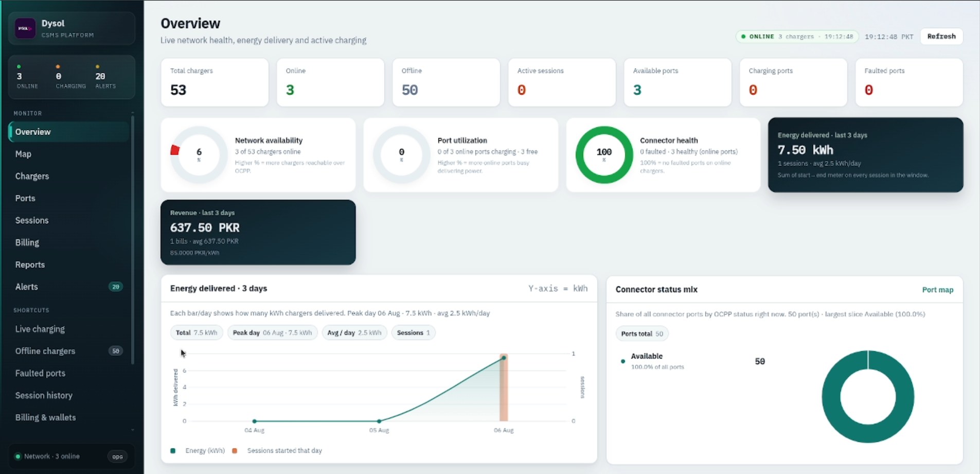Click the sidebar vertical scrollbar
980x474 pixels.
pyautogui.click(x=133, y=239)
